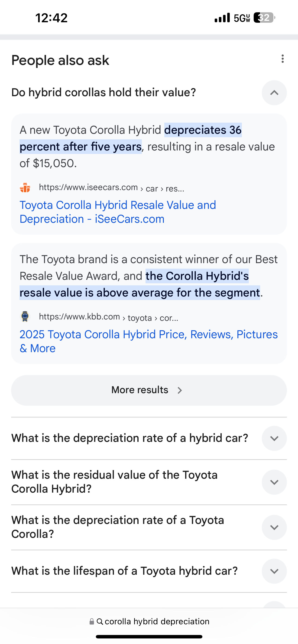Viewport: 298px width, 644px height.
Task: Tap the kbb.com URL breadcrumb
Action: [109, 317]
